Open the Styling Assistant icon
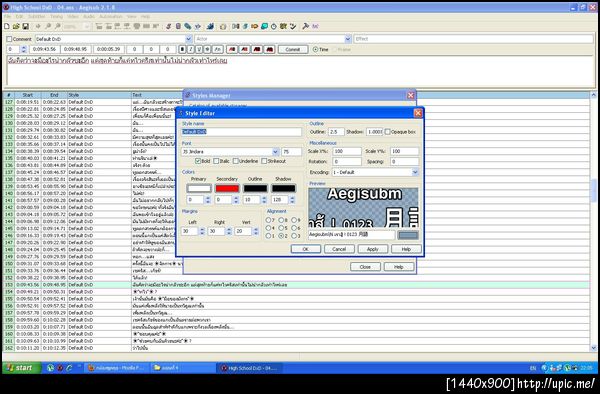600x394 pixels. coord(245,26)
